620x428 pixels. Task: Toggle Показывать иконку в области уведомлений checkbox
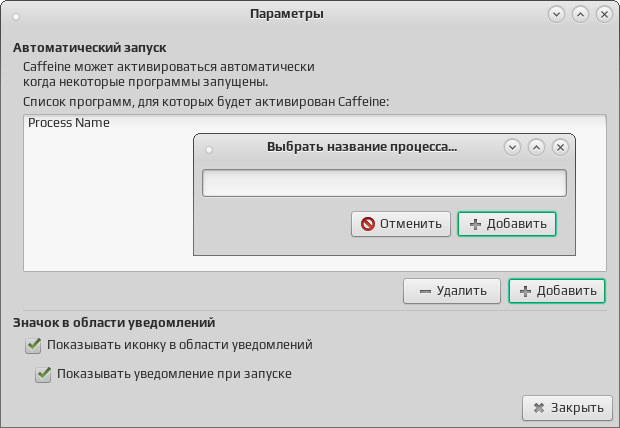(33, 345)
